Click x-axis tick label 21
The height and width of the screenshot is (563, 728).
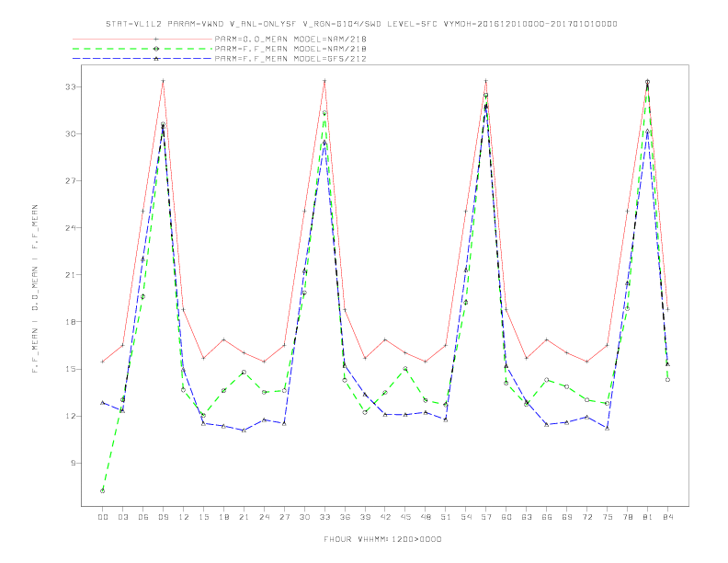(x=244, y=517)
